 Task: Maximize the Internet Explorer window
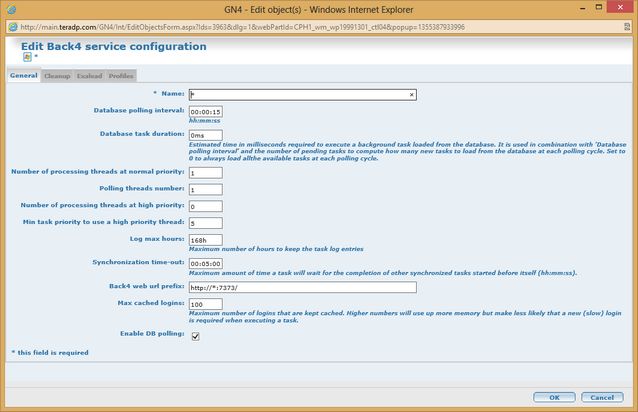pos(599,7)
